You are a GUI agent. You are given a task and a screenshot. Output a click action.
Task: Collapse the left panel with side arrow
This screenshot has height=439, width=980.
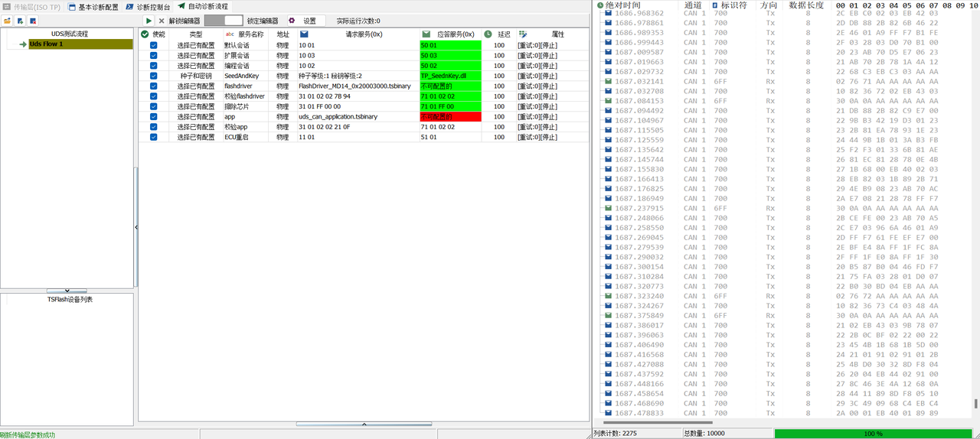click(x=136, y=227)
